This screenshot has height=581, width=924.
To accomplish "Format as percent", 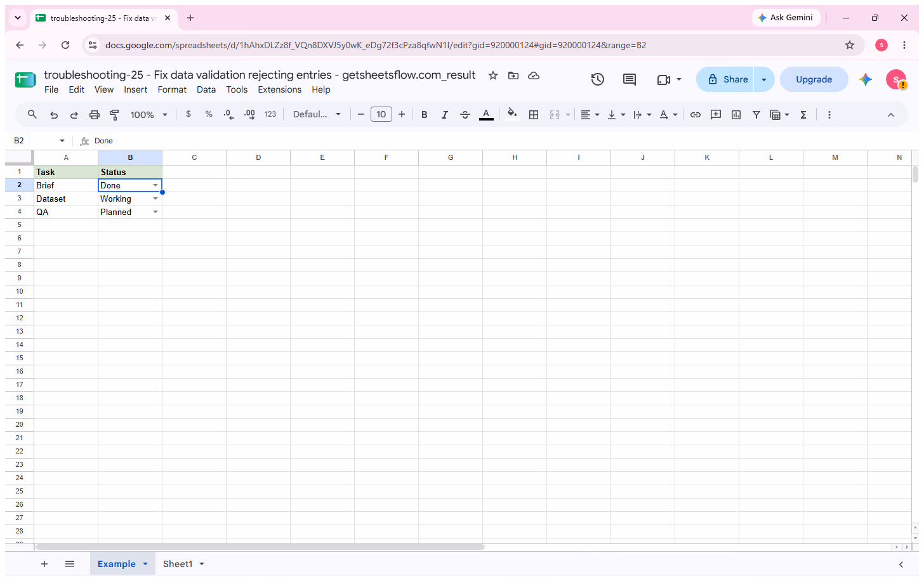I will point(209,114).
